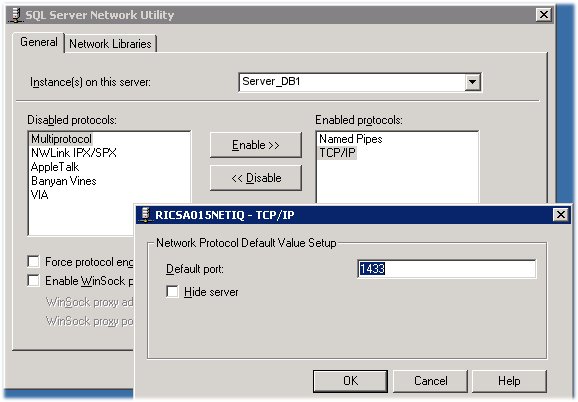Screen dimensions: 578x402
Task: Click the Enable >> button
Action: tap(256, 145)
